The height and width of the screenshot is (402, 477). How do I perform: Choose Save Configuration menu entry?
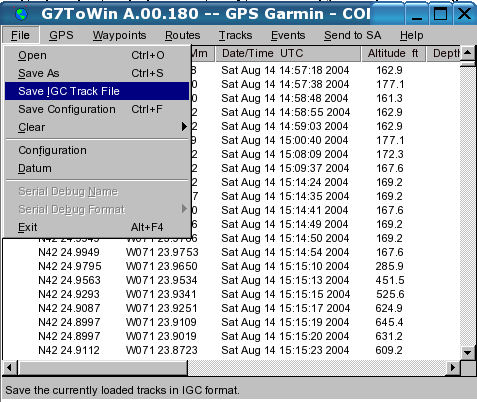coord(97,109)
